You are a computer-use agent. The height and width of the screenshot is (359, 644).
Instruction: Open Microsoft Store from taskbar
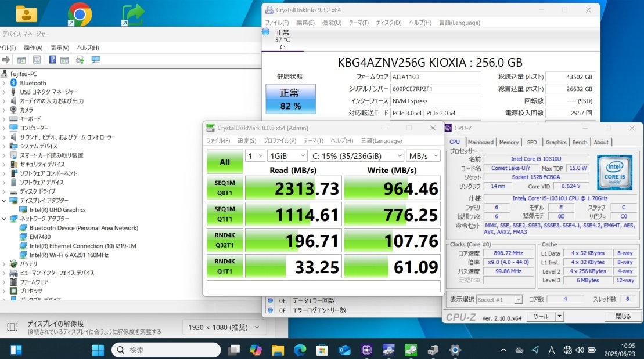click(x=322, y=350)
